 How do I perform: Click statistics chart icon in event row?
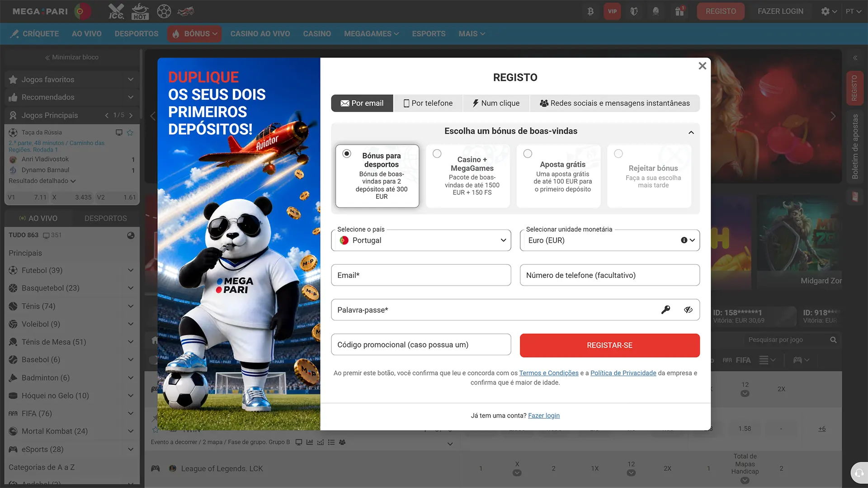310,442
